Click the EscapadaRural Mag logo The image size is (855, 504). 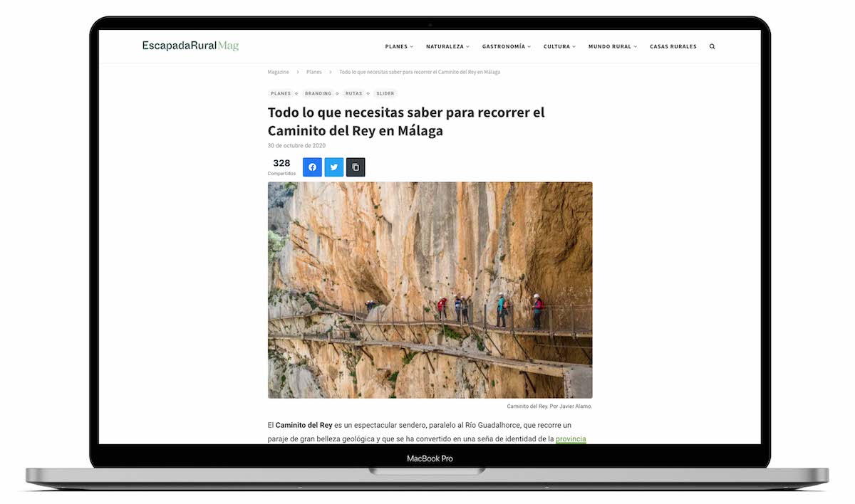tap(190, 46)
